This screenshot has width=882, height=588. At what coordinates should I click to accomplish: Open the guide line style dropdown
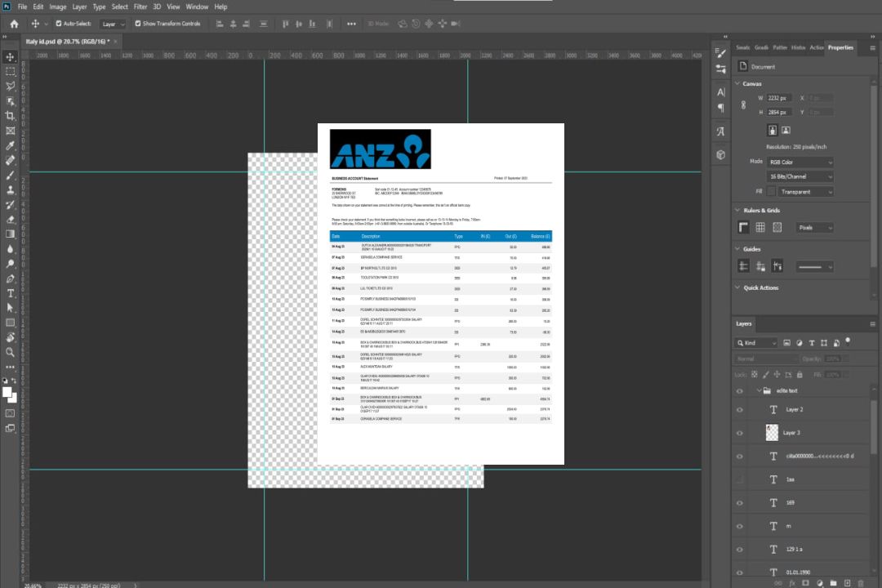(x=814, y=267)
